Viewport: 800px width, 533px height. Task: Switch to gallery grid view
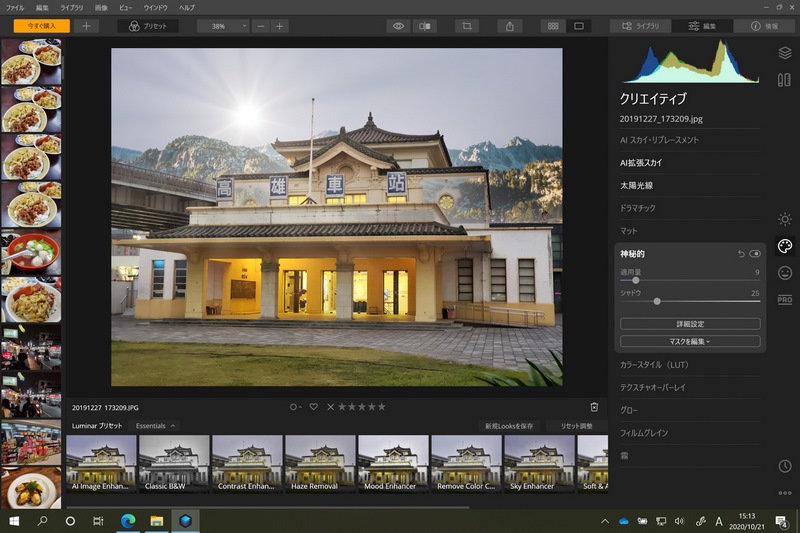[553, 26]
